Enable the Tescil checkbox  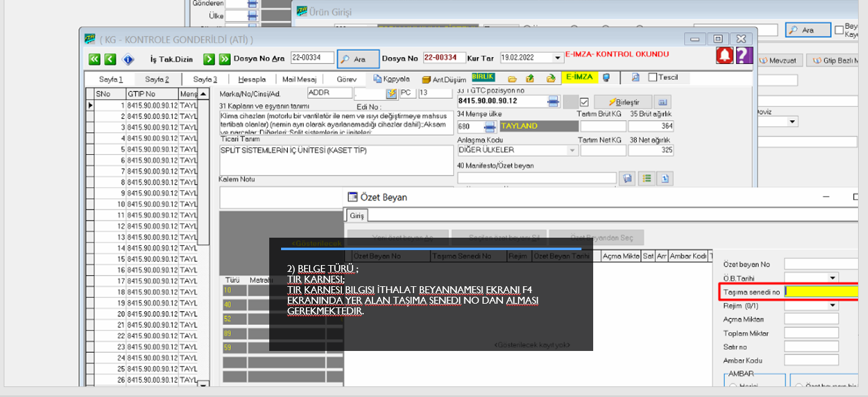click(x=652, y=78)
